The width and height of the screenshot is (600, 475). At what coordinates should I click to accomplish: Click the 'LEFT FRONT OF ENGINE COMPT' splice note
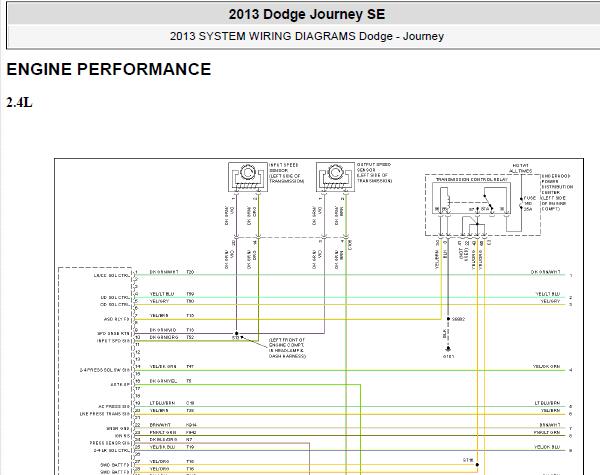(287, 348)
